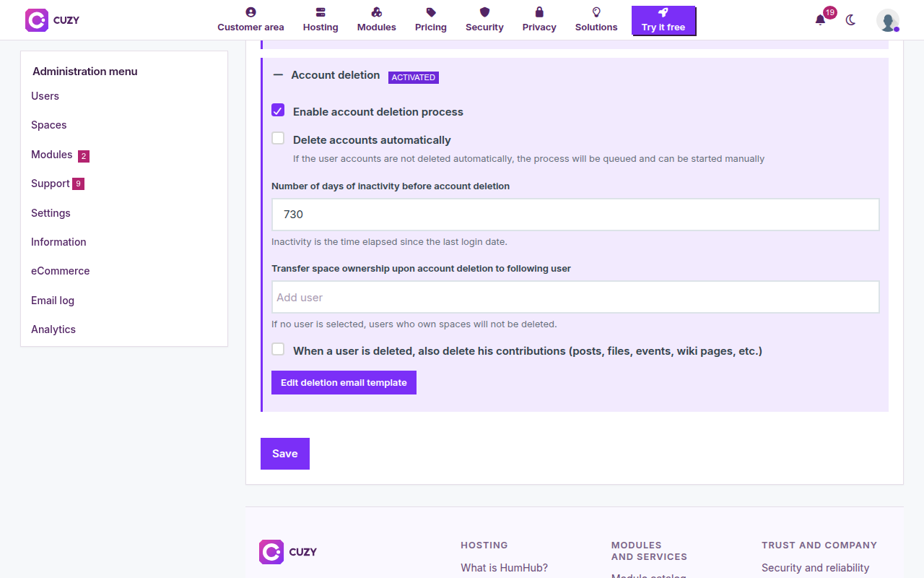Check Delete accounts automatically
Screen dimensions: 924x578
pos(278,139)
